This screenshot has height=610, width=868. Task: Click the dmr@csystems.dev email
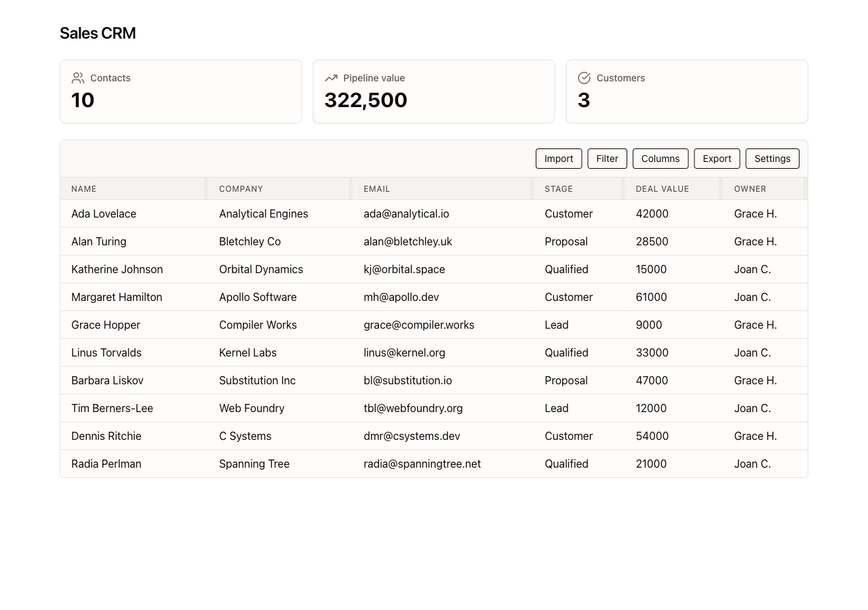pyautogui.click(x=412, y=436)
